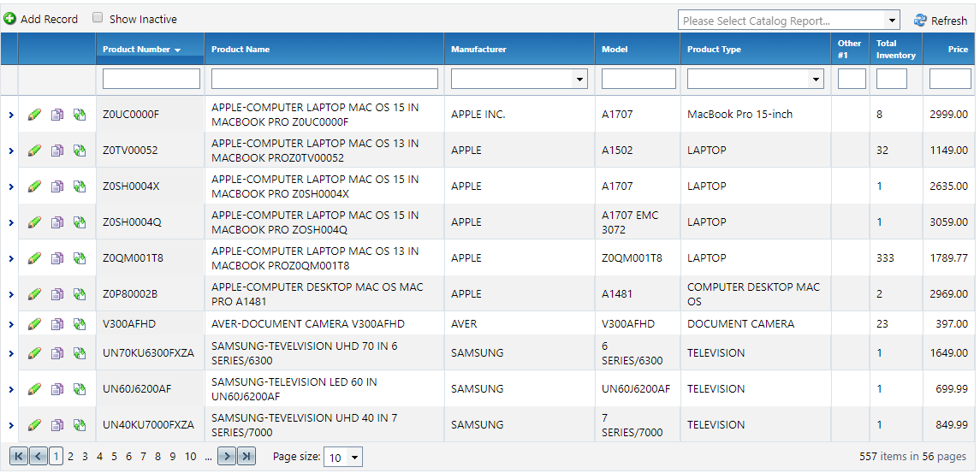
Task: Go to page 10
Action: (191, 457)
